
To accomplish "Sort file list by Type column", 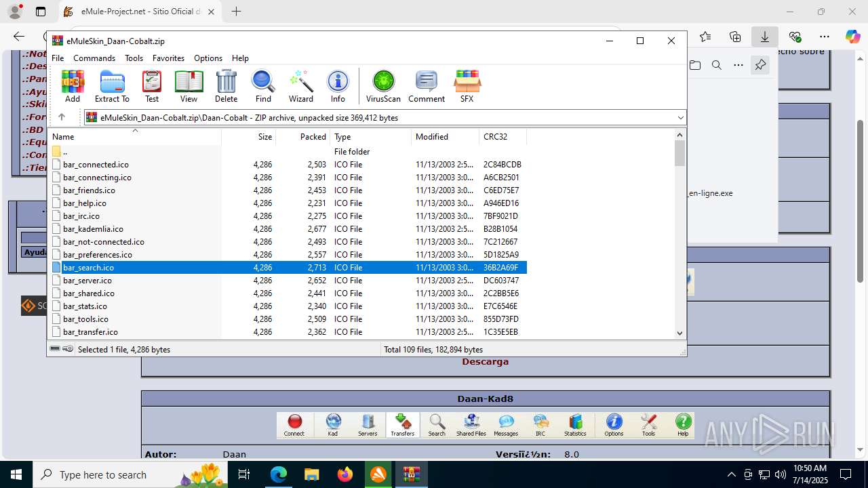I will point(370,136).
